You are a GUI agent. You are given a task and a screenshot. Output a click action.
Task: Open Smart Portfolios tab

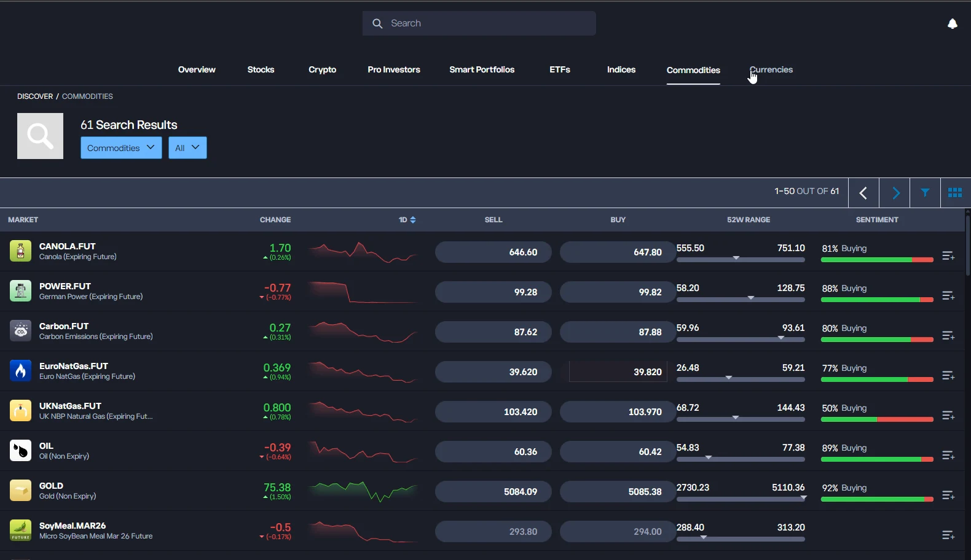(482, 69)
